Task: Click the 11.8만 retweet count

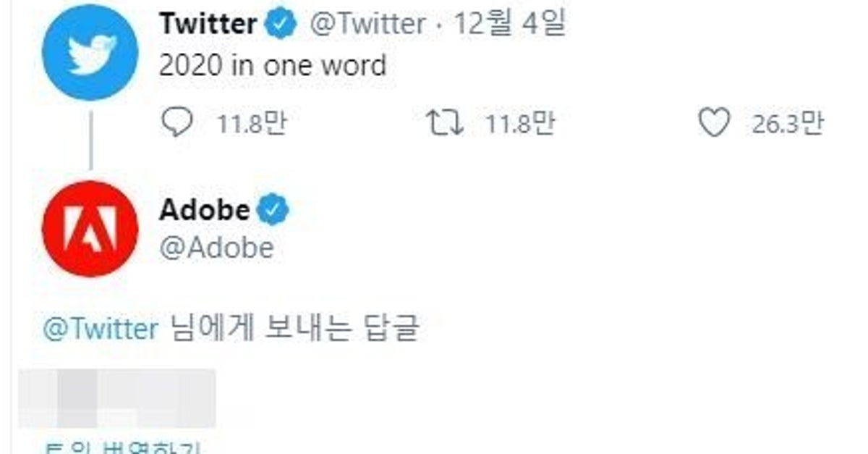Action: 520,125
